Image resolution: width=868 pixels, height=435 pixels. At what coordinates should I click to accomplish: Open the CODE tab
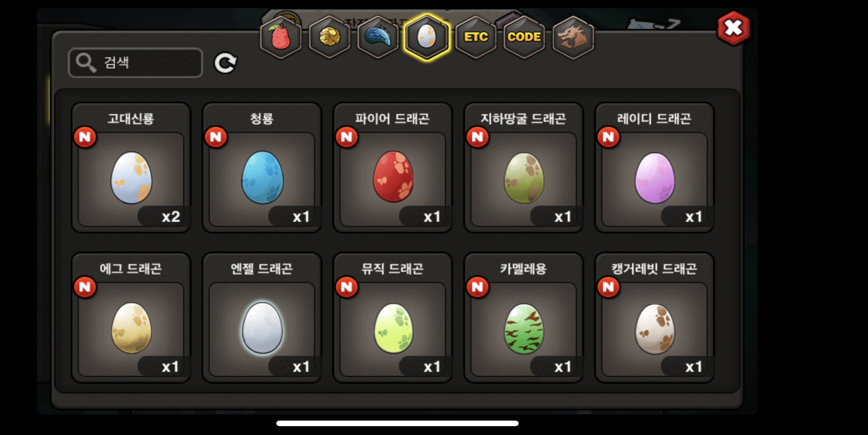524,37
